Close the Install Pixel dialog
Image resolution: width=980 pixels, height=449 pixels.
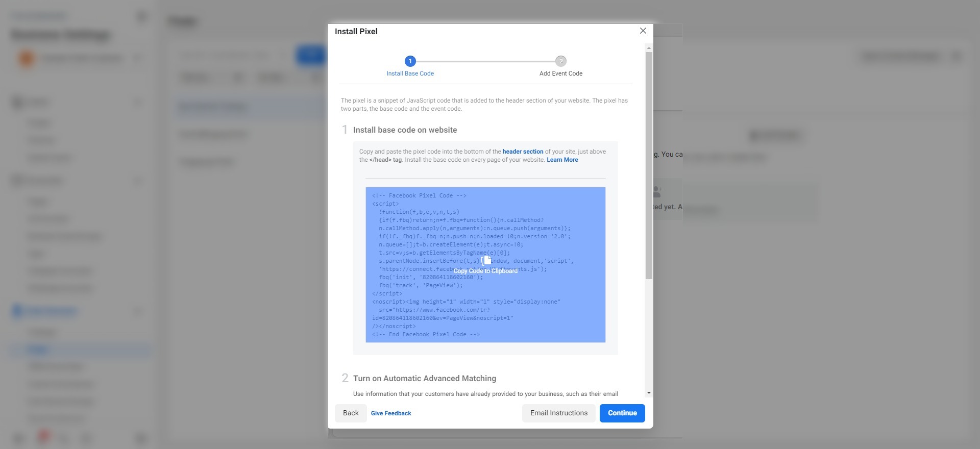643,31
